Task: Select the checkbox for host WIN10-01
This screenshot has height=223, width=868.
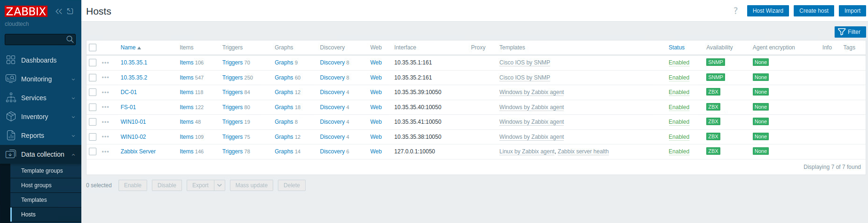Action: tap(93, 122)
